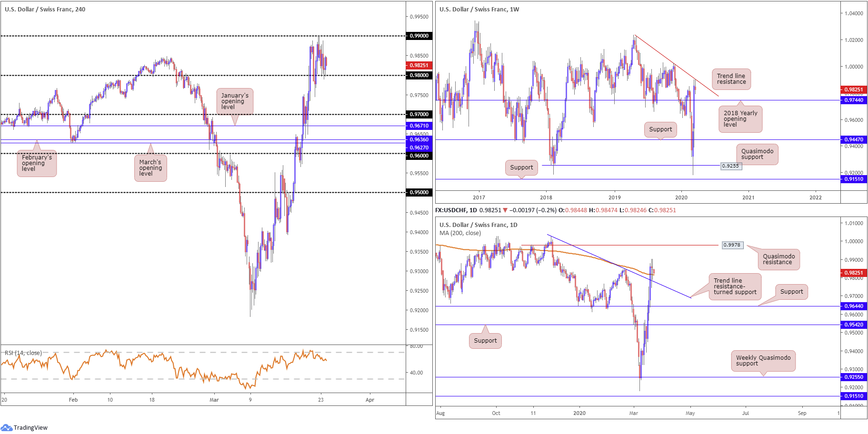Image resolution: width=868 pixels, height=434 pixels.
Task: Click the Support callout near 0.96440 on daily chart
Action: click(x=791, y=292)
